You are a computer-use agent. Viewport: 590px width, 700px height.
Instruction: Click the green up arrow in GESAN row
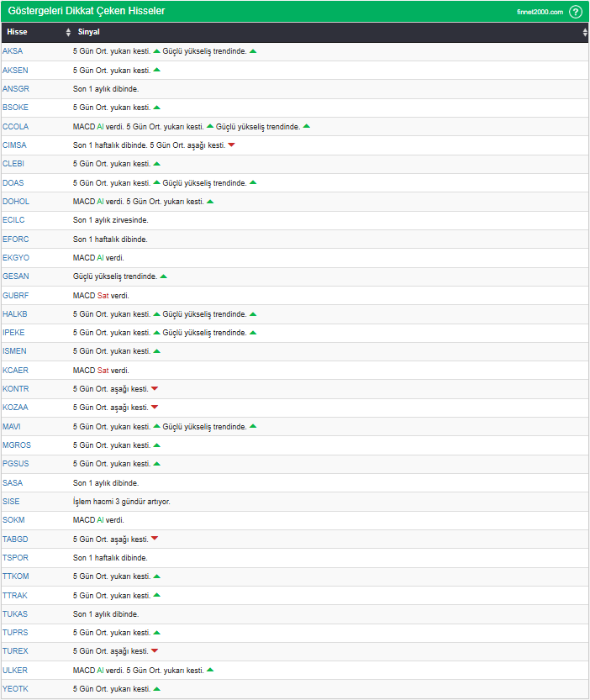163,276
